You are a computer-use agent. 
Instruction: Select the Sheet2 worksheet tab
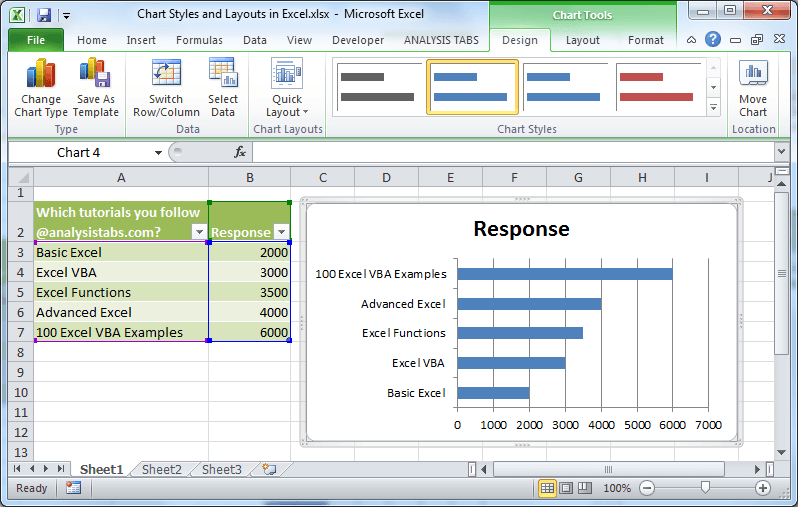[x=162, y=469]
